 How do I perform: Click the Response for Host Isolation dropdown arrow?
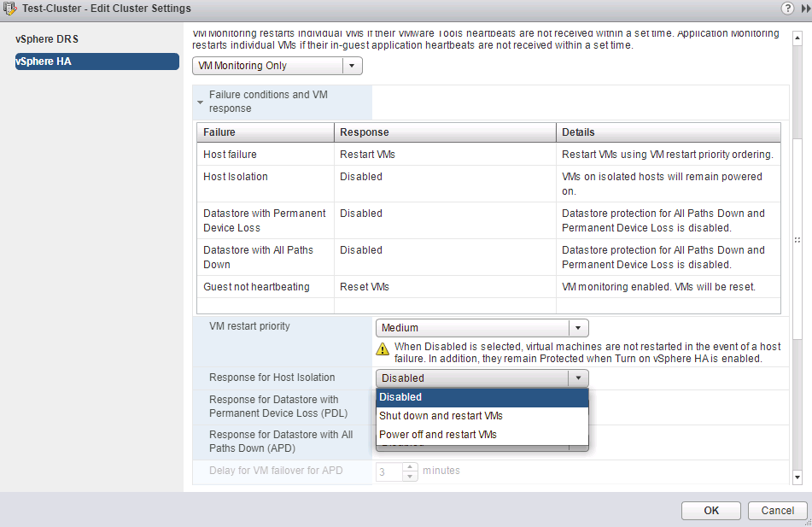tap(578, 378)
